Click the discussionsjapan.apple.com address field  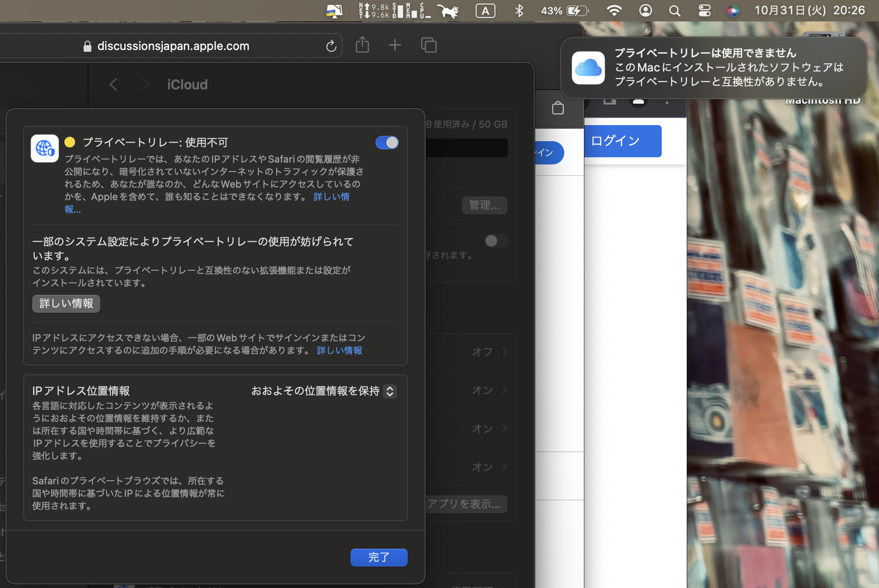click(173, 46)
